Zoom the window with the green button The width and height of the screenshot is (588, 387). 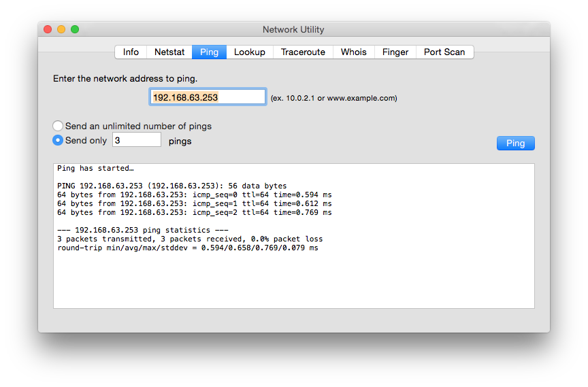pos(75,29)
